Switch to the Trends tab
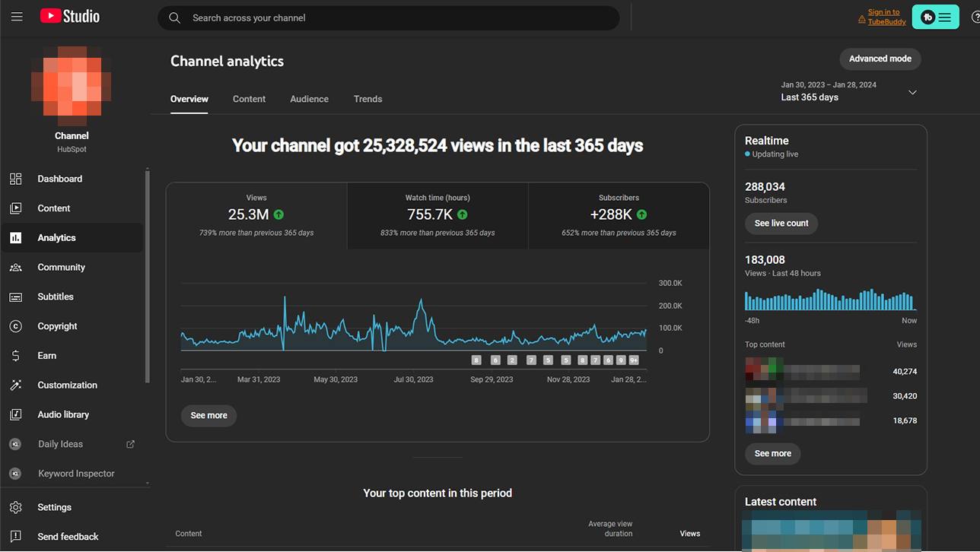The height and width of the screenshot is (552, 980). click(367, 99)
